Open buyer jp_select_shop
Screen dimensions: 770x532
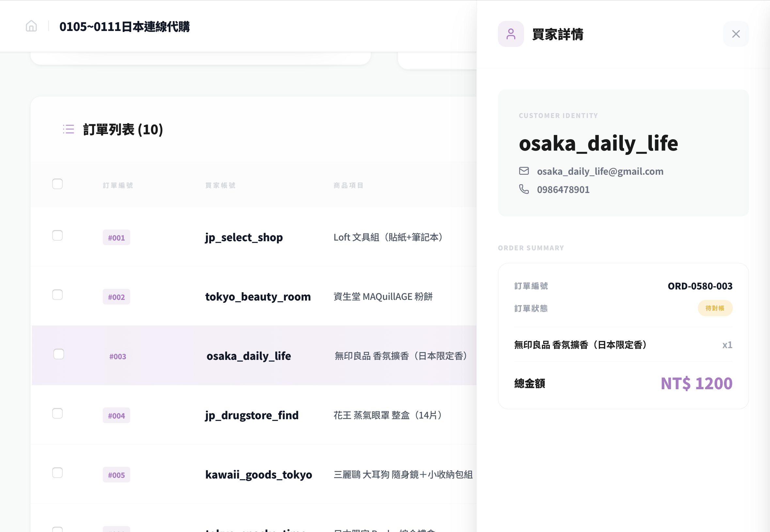pos(244,237)
